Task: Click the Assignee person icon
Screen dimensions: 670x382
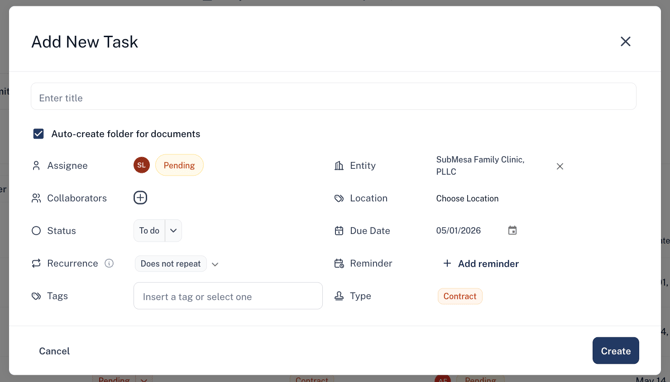Action: (36, 165)
